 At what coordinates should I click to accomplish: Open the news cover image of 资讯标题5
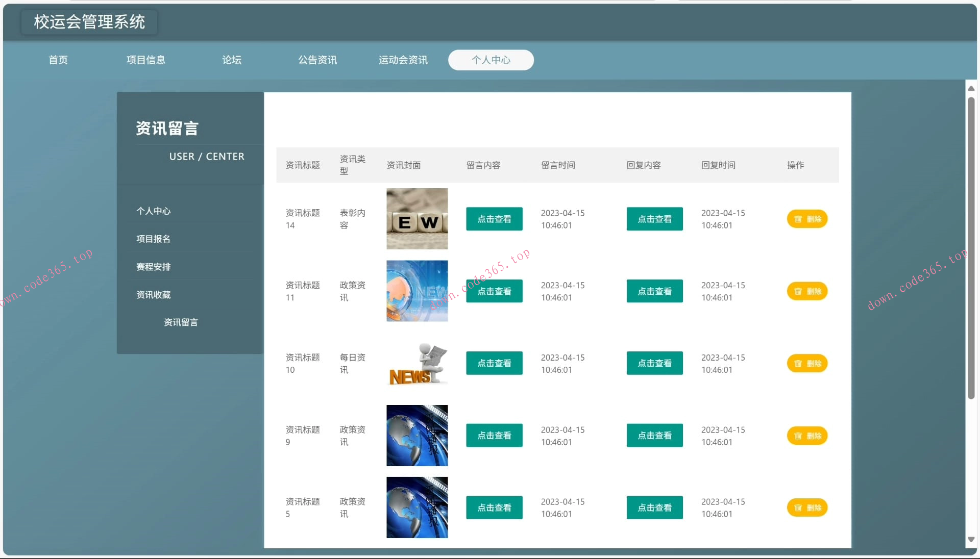click(416, 507)
